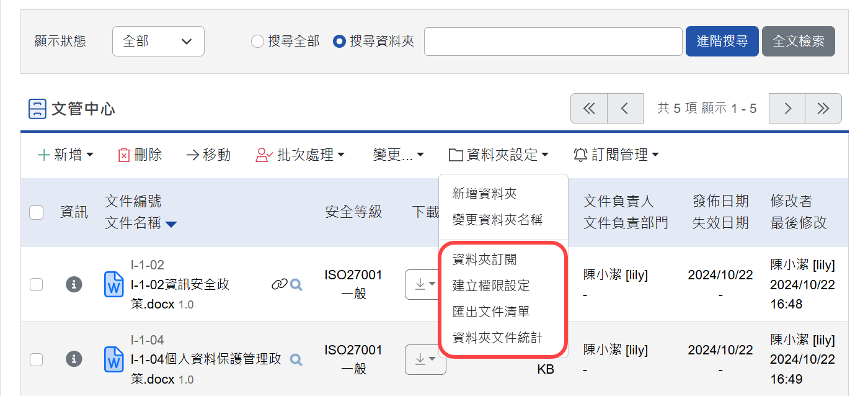
Task: Open 顯示狀態 dropdown showing 全部
Action: [158, 42]
